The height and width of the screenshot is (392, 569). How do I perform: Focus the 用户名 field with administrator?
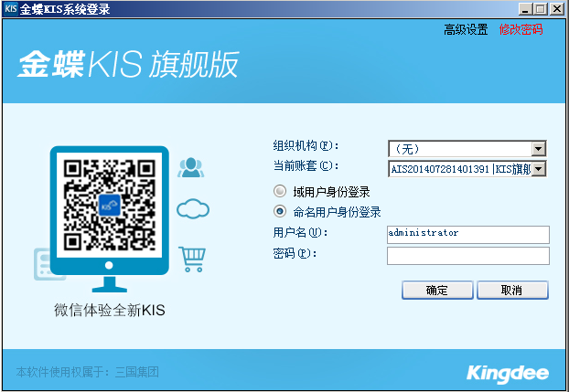pyautogui.click(x=468, y=235)
